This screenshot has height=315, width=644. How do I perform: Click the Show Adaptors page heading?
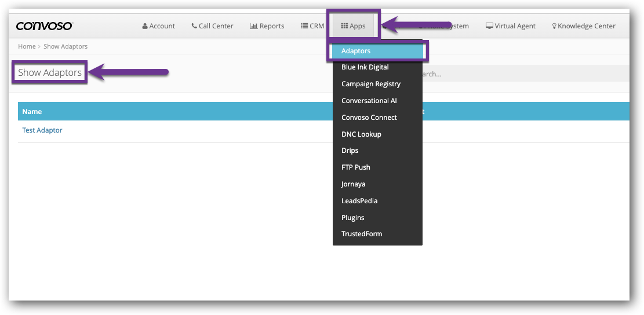50,73
